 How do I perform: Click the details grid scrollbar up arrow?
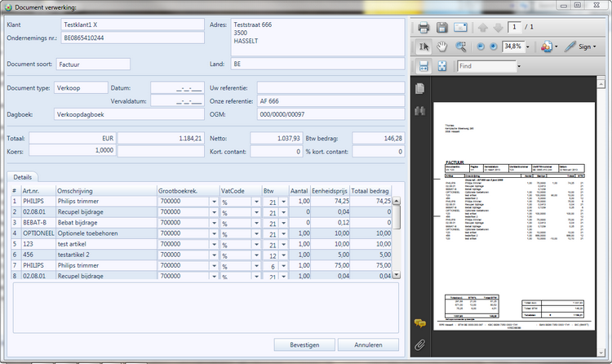click(396, 201)
